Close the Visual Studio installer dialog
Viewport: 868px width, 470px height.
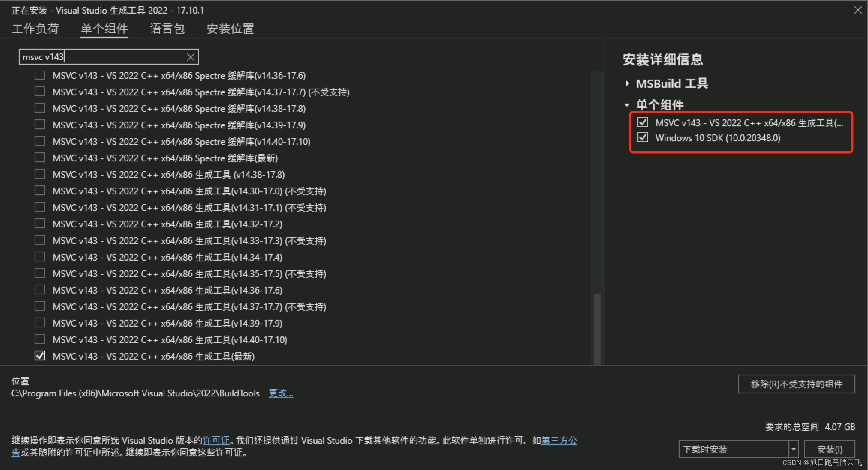pos(858,10)
